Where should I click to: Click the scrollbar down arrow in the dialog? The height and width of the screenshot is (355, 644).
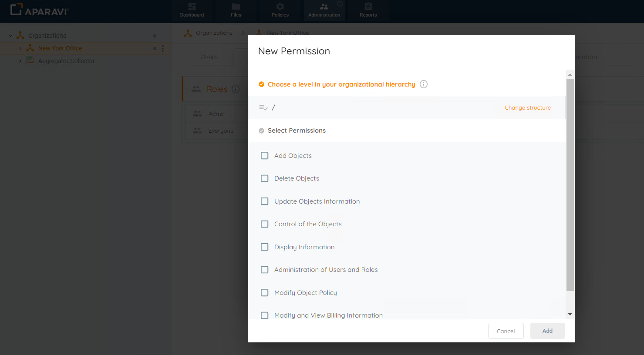(570, 314)
